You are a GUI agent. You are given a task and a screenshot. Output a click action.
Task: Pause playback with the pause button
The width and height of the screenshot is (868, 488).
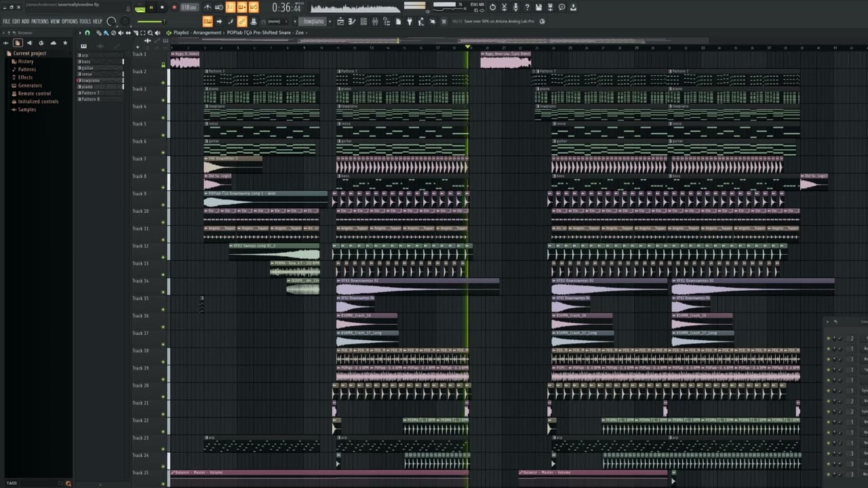tap(151, 7)
